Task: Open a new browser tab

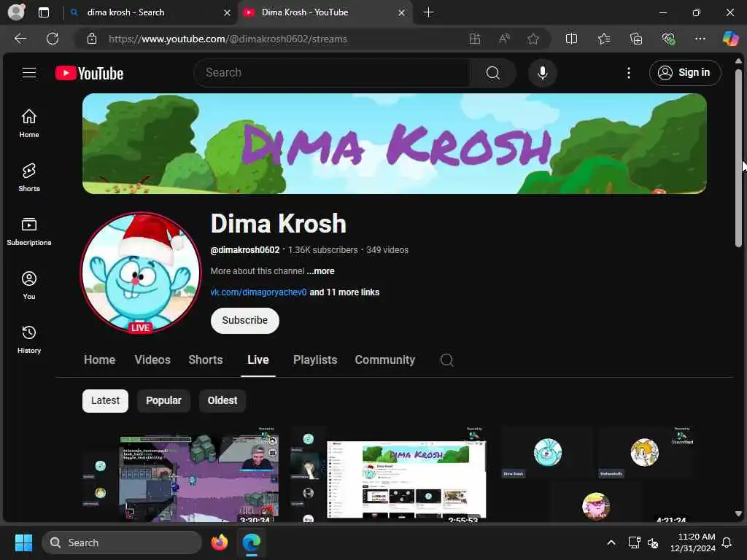Action: [x=428, y=12]
